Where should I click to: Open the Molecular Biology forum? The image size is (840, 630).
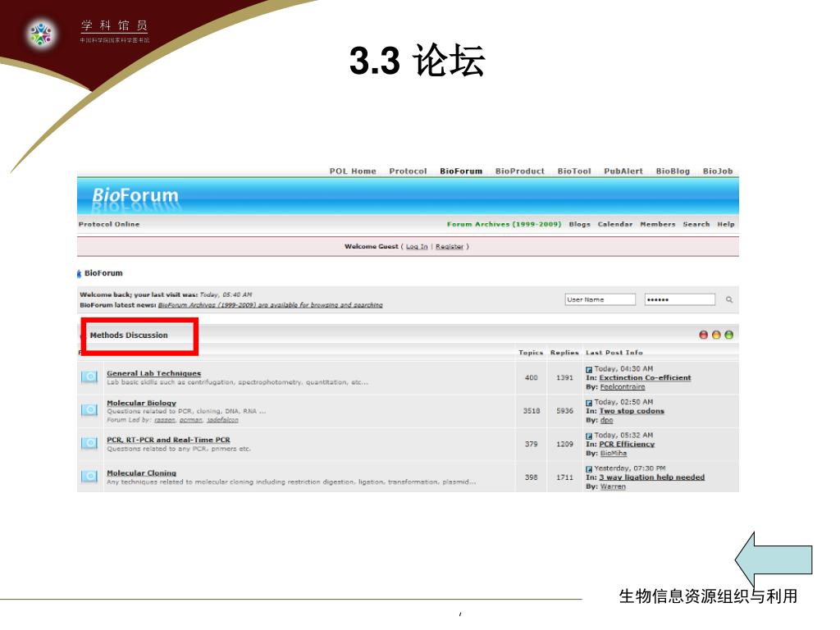tap(141, 403)
